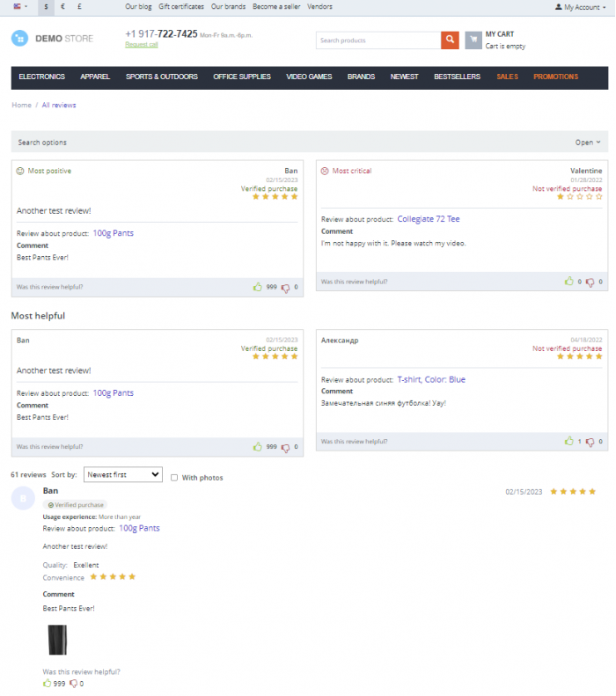Open the Bestsellers menu item
616x696 pixels.
457,77
